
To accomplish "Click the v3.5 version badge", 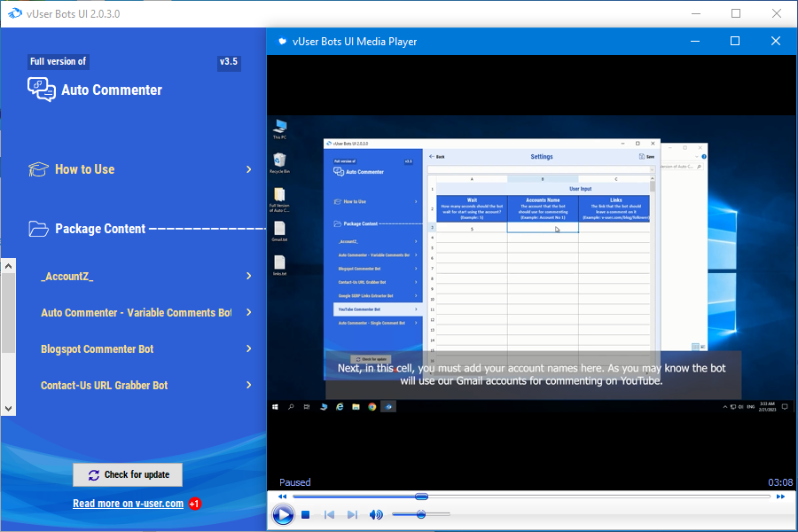I will [229, 61].
